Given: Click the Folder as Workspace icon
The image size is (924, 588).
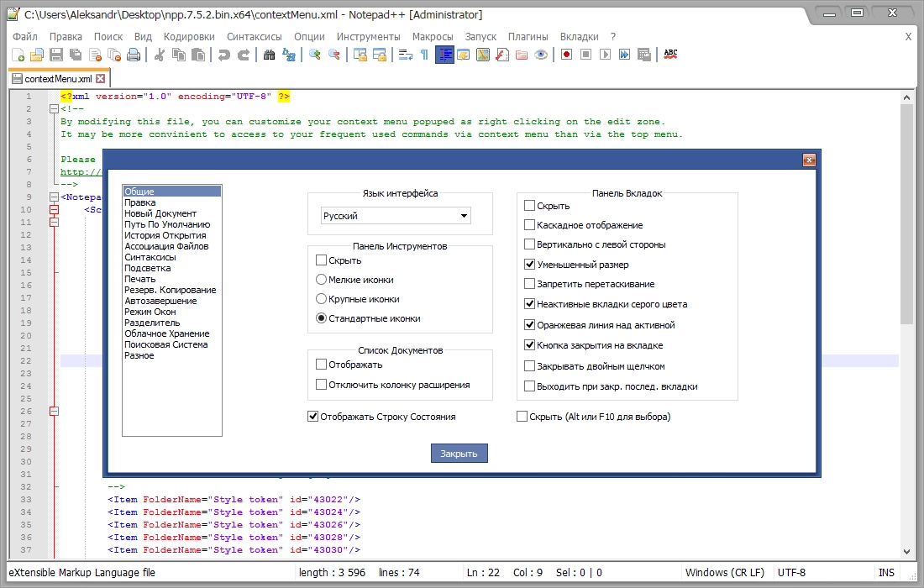Looking at the screenshot, I should pyautogui.click(x=522, y=55).
